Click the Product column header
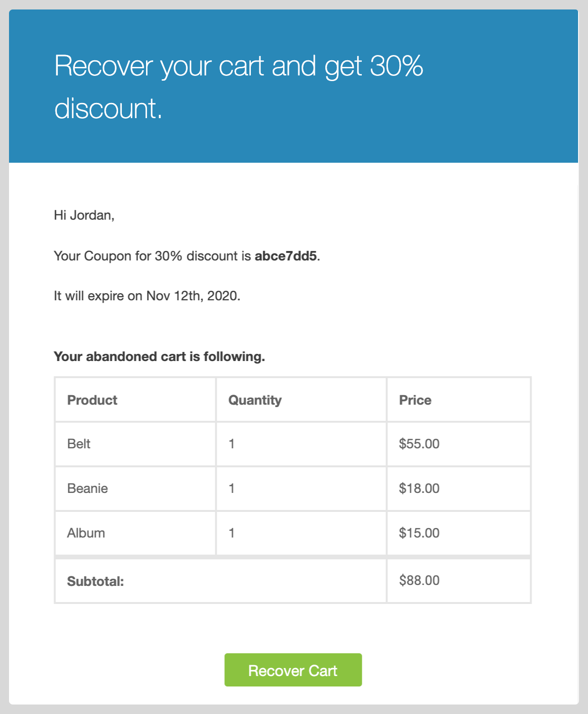 pyautogui.click(x=92, y=399)
